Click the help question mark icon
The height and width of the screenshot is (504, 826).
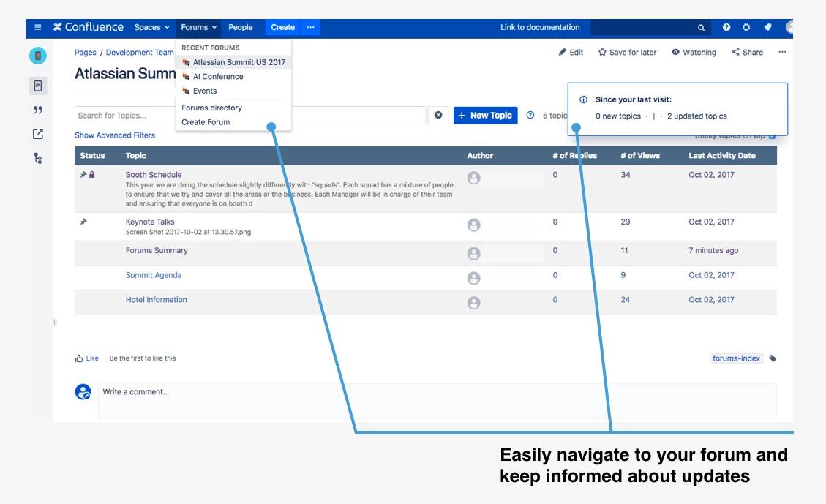tap(726, 28)
